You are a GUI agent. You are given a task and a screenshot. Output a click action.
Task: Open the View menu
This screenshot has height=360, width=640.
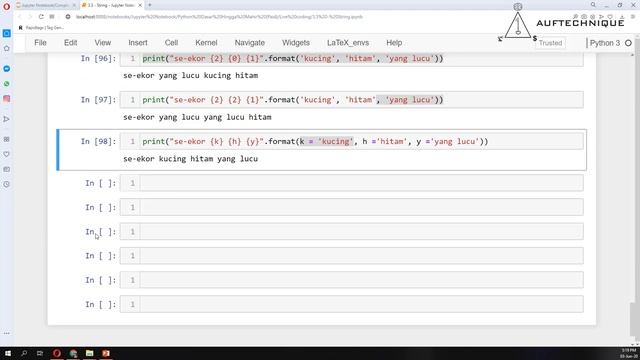pos(102,43)
